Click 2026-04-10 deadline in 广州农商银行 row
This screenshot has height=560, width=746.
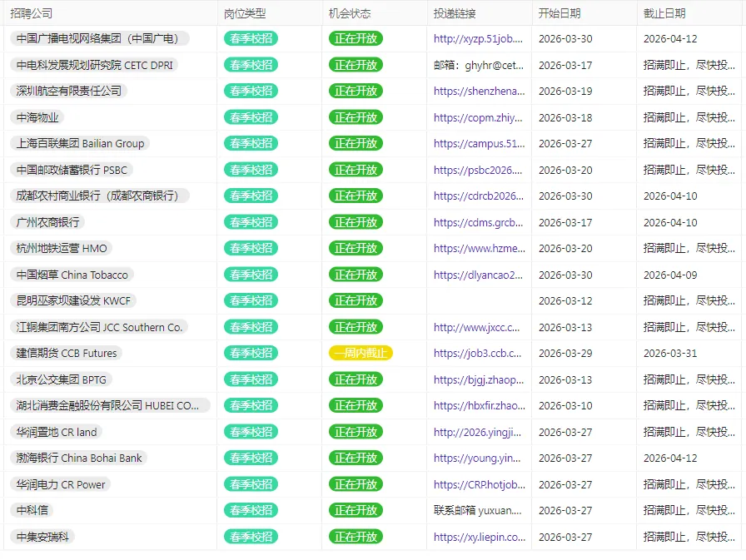670,222
